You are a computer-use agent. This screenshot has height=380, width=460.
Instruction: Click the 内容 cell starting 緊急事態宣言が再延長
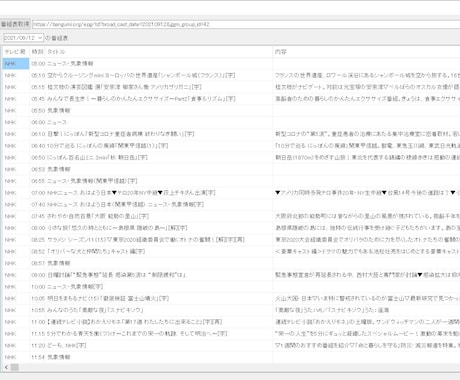click(x=367, y=275)
